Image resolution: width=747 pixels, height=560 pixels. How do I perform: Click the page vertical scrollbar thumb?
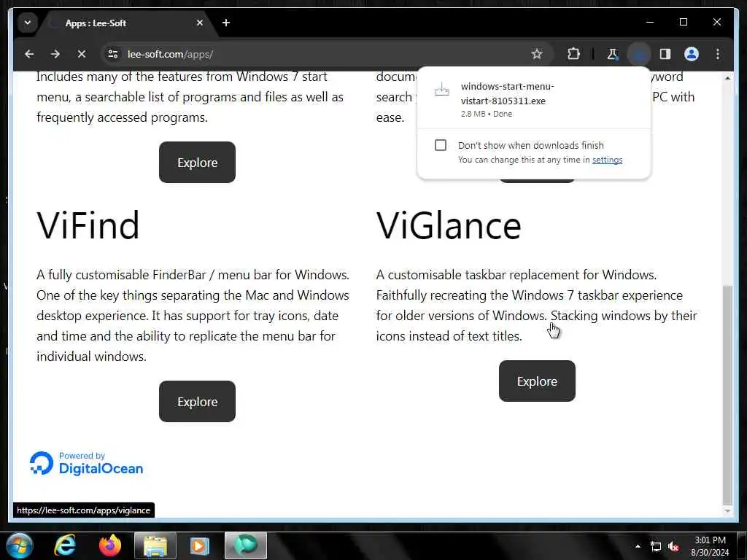(727, 394)
